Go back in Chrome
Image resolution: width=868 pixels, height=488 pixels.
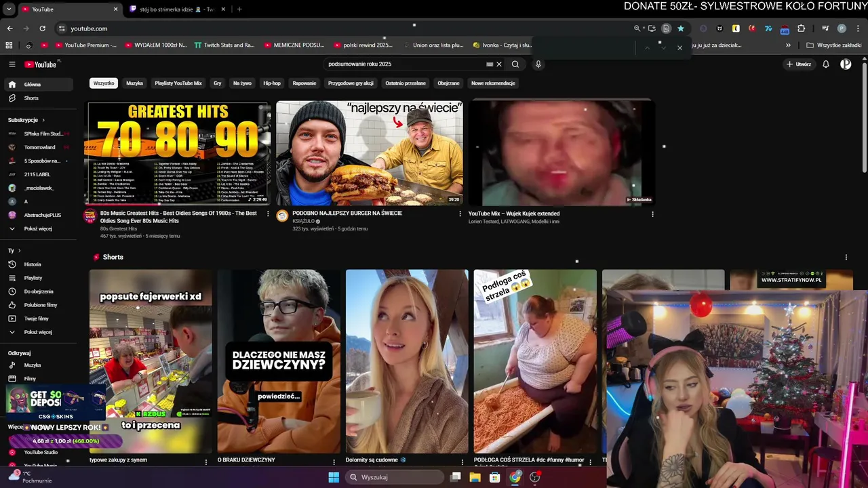tap(9, 28)
